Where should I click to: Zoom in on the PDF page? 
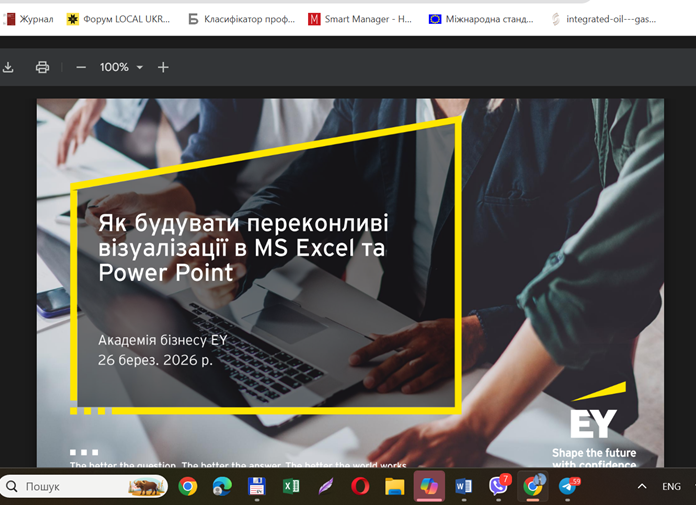click(163, 67)
